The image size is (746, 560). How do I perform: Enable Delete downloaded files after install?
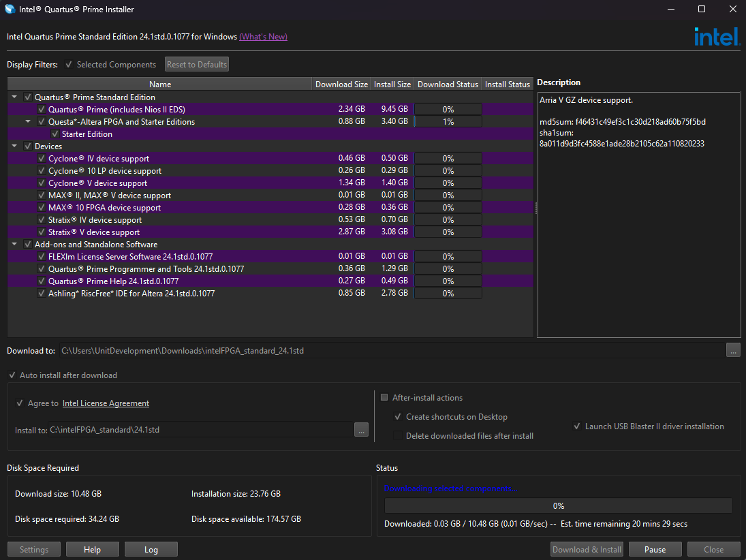click(397, 436)
